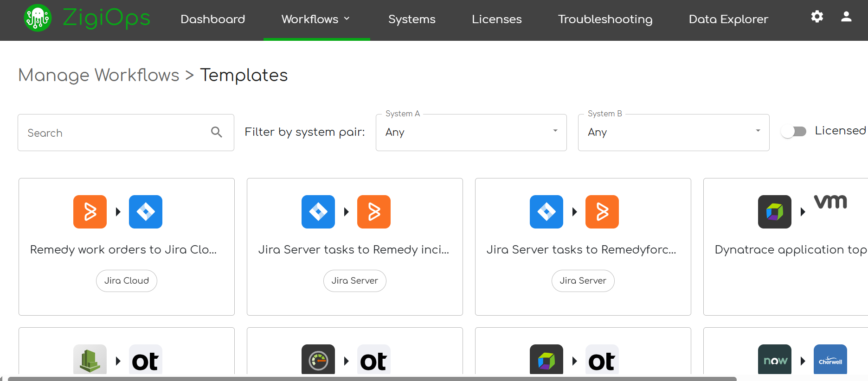Image resolution: width=868 pixels, height=381 pixels.
Task: Click the ot icon beside bottom Dynatrace icon
Action: (x=602, y=359)
